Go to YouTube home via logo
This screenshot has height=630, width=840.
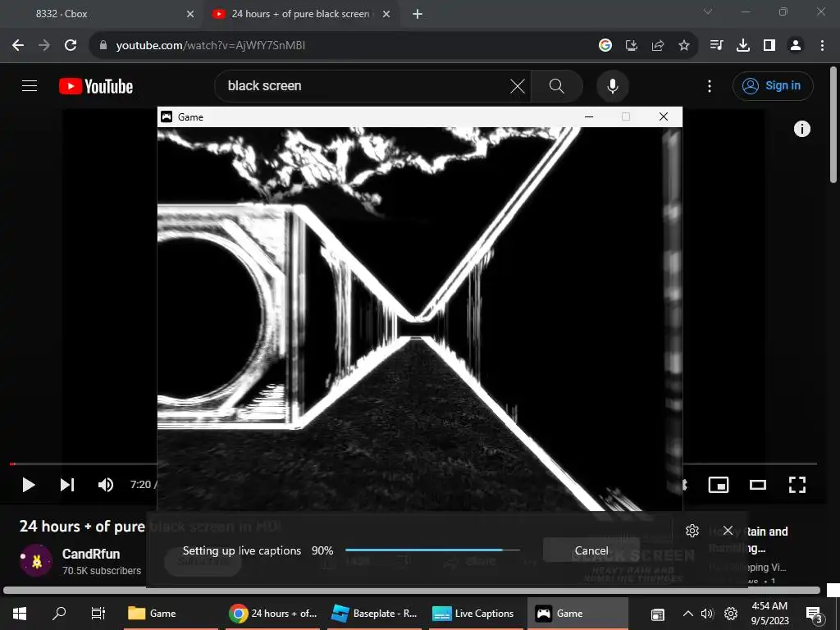(96, 86)
